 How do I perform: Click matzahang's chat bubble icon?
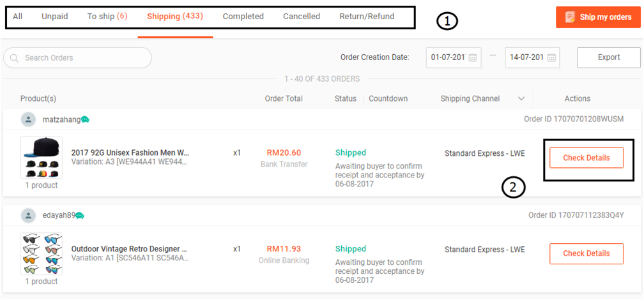coord(85,119)
